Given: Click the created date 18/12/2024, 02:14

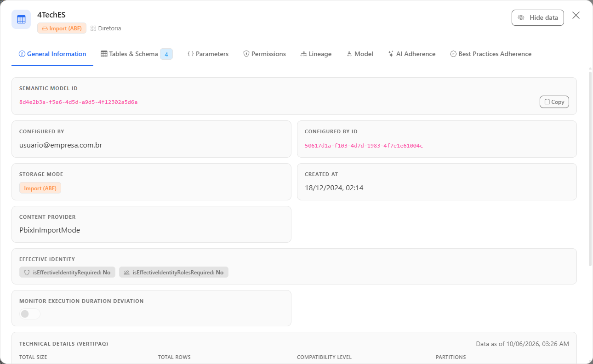Looking at the screenshot, I should (334, 188).
